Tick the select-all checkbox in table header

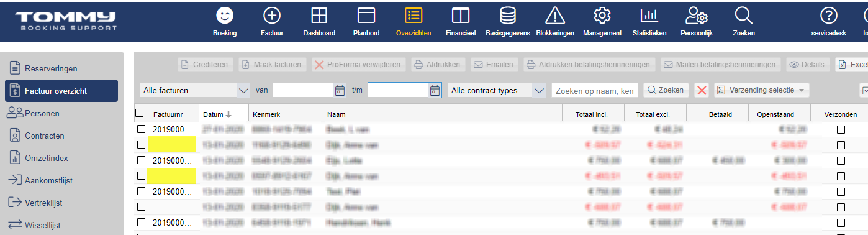coord(140,113)
